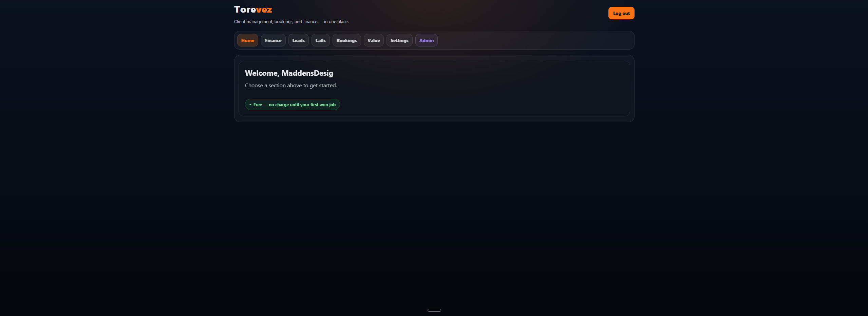868x316 pixels.
Task: Click the Torevez logo
Action: 253,10
